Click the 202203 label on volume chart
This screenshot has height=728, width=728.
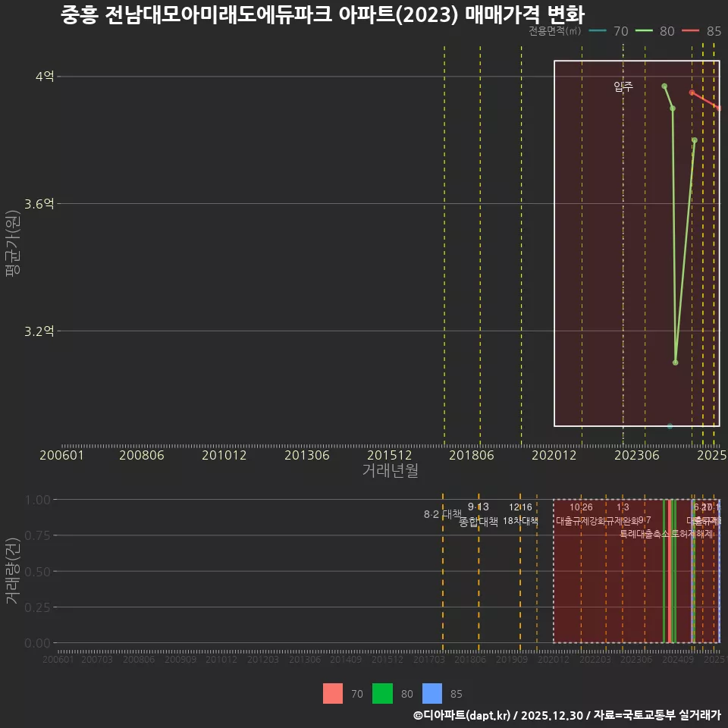coord(595,659)
